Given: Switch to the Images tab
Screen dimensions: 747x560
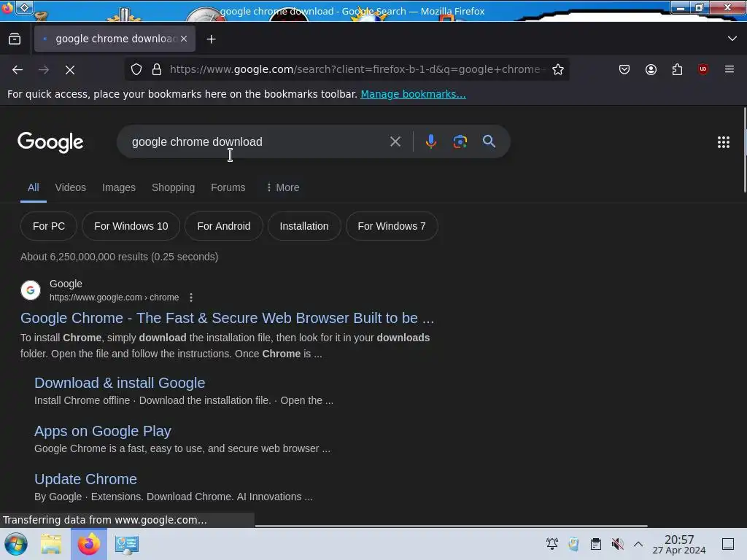Looking at the screenshot, I should [x=119, y=187].
